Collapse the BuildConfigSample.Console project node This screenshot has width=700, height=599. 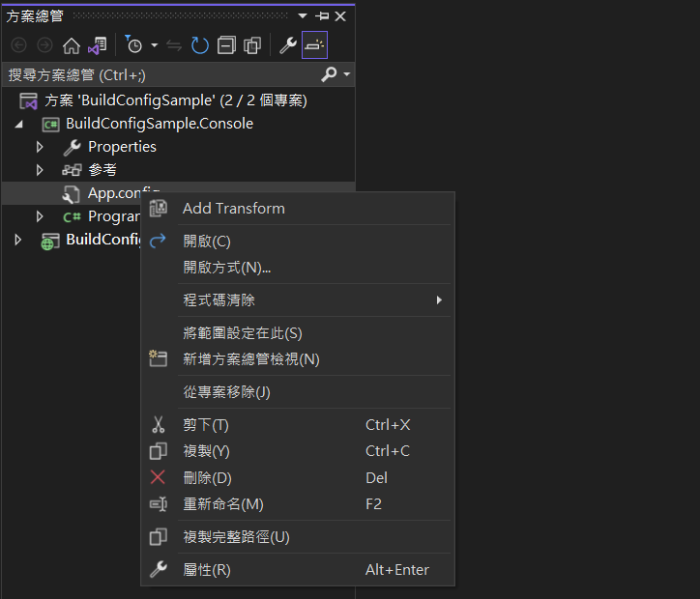17,124
